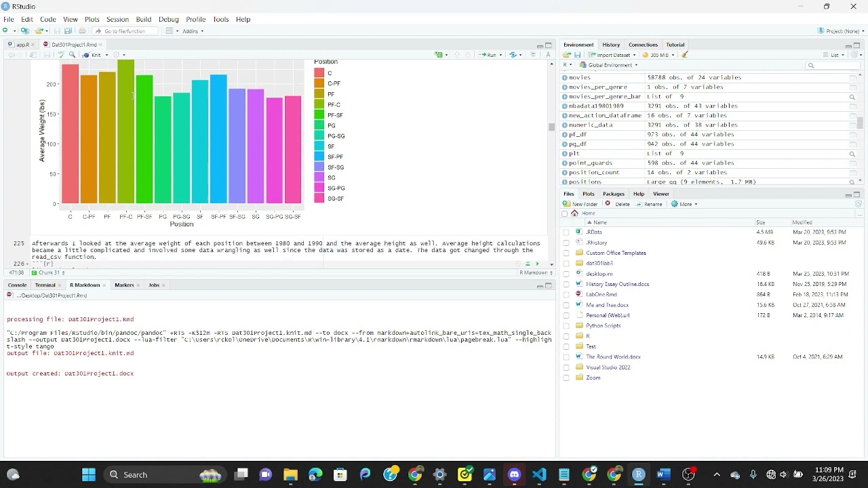
Task: Click the spell check ABC icon
Action: 60,55
